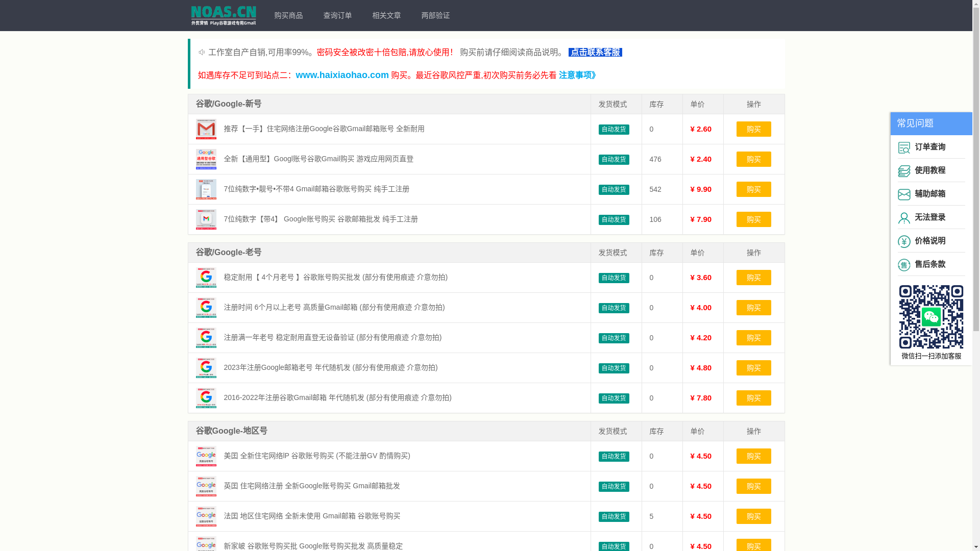Open the 两部验证 menu item

click(435, 16)
